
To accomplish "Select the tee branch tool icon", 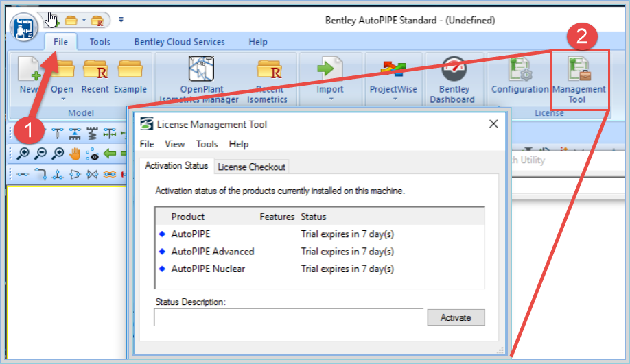I will (58, 174).
